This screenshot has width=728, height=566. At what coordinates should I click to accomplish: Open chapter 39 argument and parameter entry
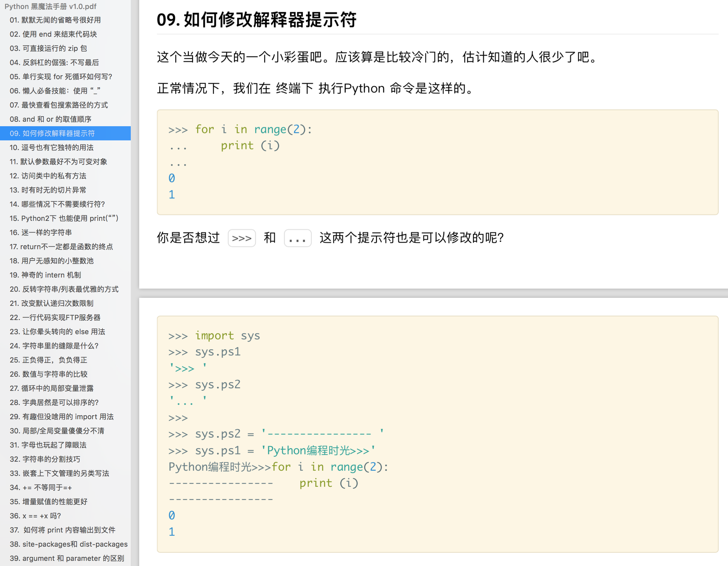[67, 558]
